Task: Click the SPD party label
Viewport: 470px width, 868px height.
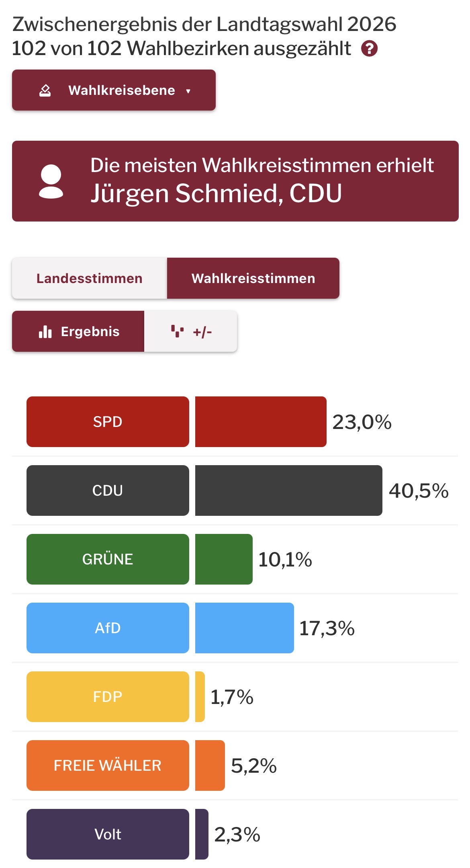Action: (108, 422)
